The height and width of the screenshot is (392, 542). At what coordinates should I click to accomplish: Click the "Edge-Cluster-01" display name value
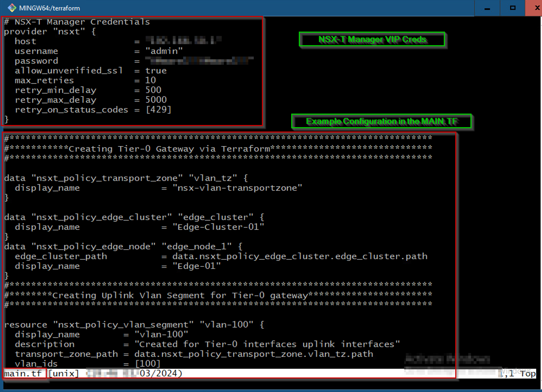[x=218, y=227]
